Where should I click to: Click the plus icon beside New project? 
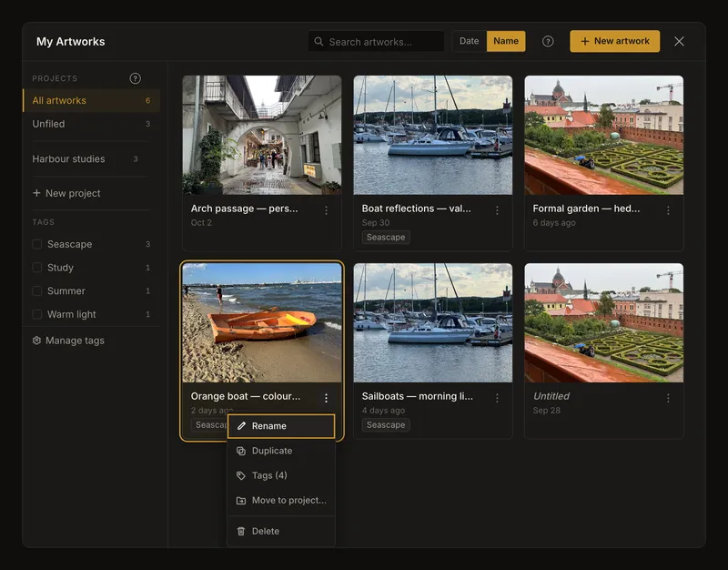[36, 193]
